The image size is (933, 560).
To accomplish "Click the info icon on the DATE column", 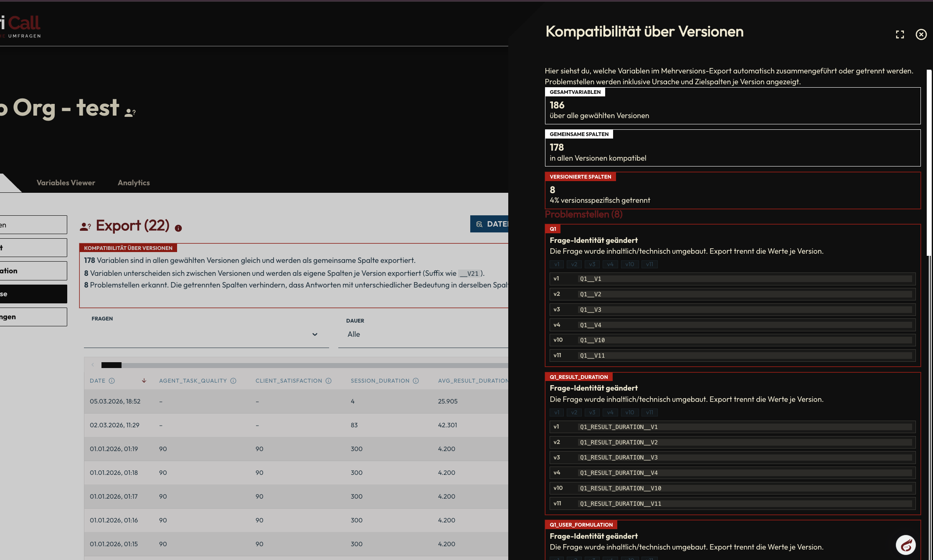I will (x=112, y=381).
